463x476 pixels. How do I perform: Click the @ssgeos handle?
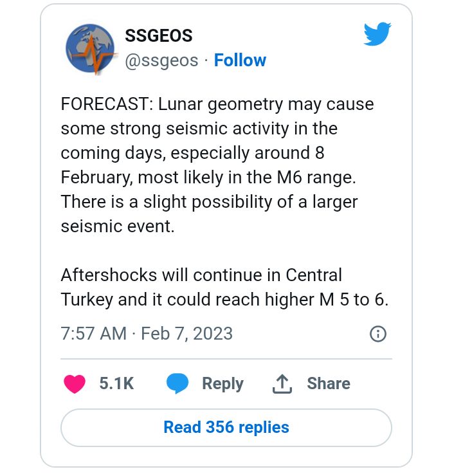click(x=161, y=60)
